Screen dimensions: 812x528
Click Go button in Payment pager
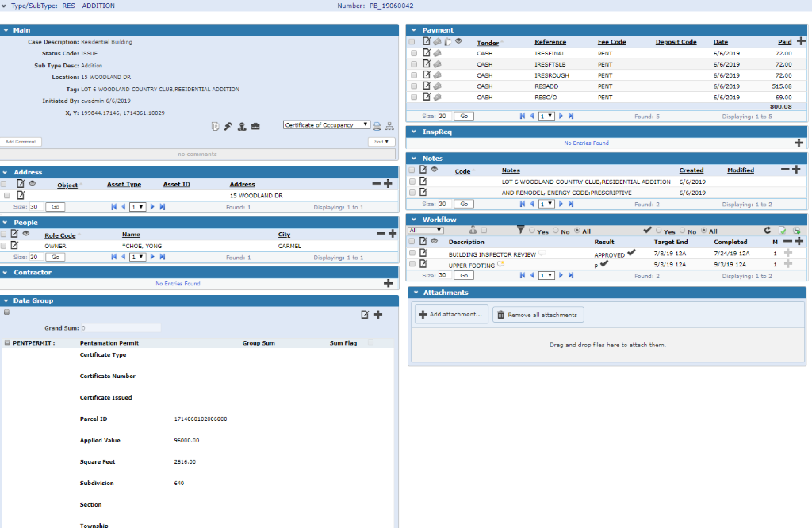463,116
